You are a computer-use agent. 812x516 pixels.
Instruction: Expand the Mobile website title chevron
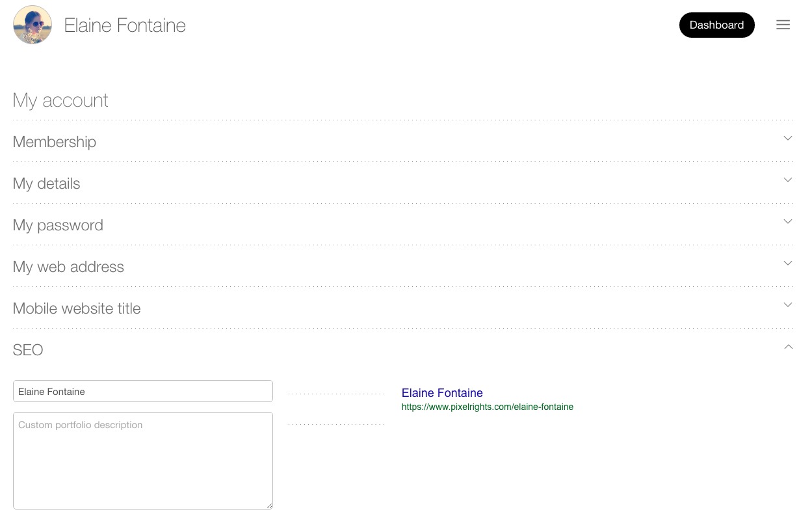pos(788,305)
